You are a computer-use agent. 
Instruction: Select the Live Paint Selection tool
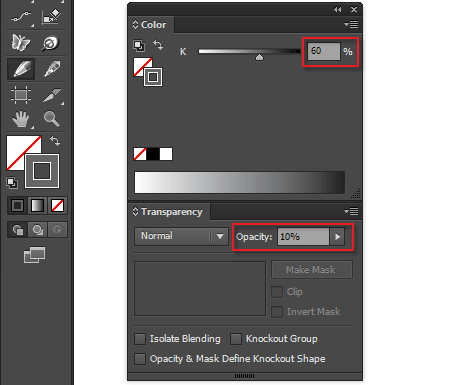(x=51, y=17)
